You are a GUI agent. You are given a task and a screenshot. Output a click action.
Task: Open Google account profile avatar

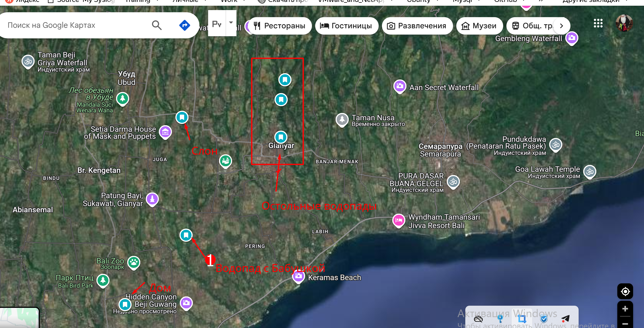point(624,23)
